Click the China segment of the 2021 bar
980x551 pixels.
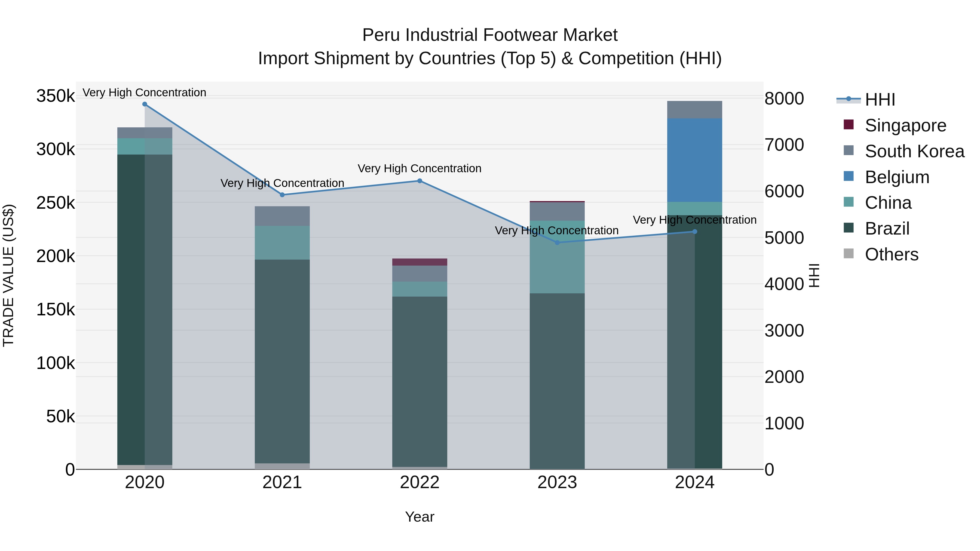282,243
